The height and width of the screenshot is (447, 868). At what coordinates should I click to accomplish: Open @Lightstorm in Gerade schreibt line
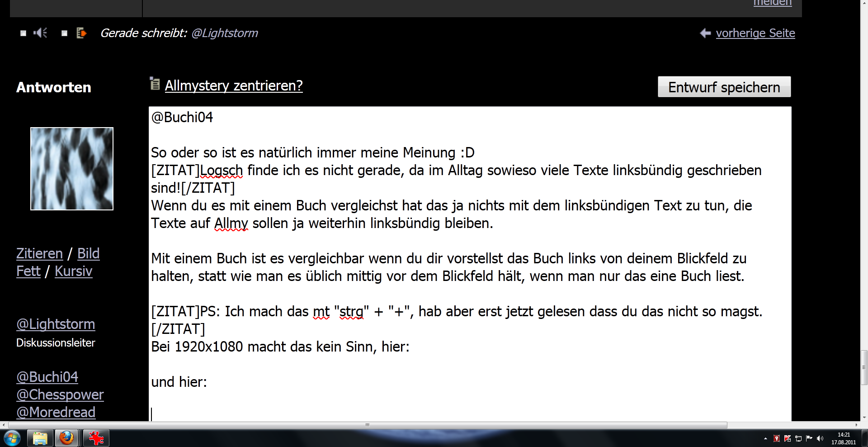pos(225,33)
